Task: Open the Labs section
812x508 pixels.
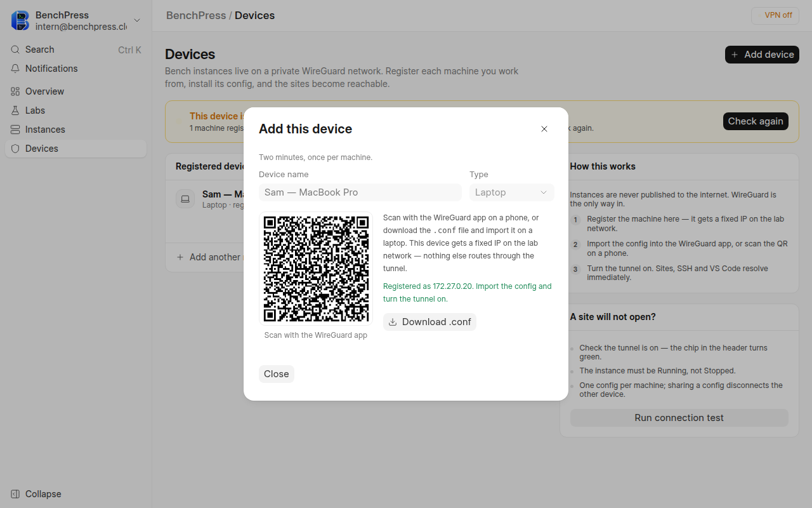Action: [x=76, y=110]
